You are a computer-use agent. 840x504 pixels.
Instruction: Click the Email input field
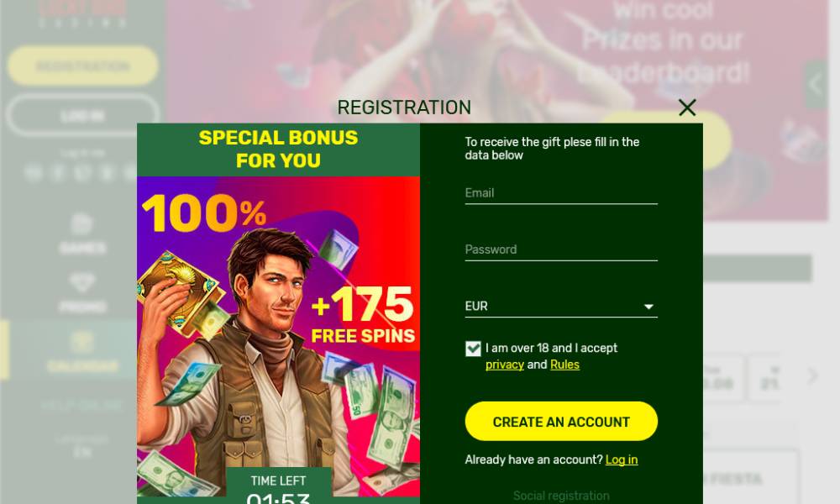click(561, 193)
